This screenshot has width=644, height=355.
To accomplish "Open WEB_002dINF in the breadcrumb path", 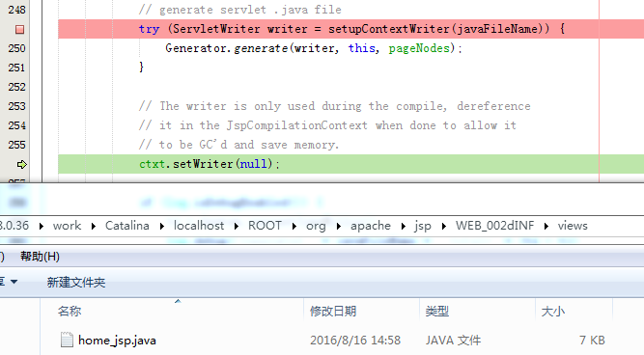I will pos(494,226).
